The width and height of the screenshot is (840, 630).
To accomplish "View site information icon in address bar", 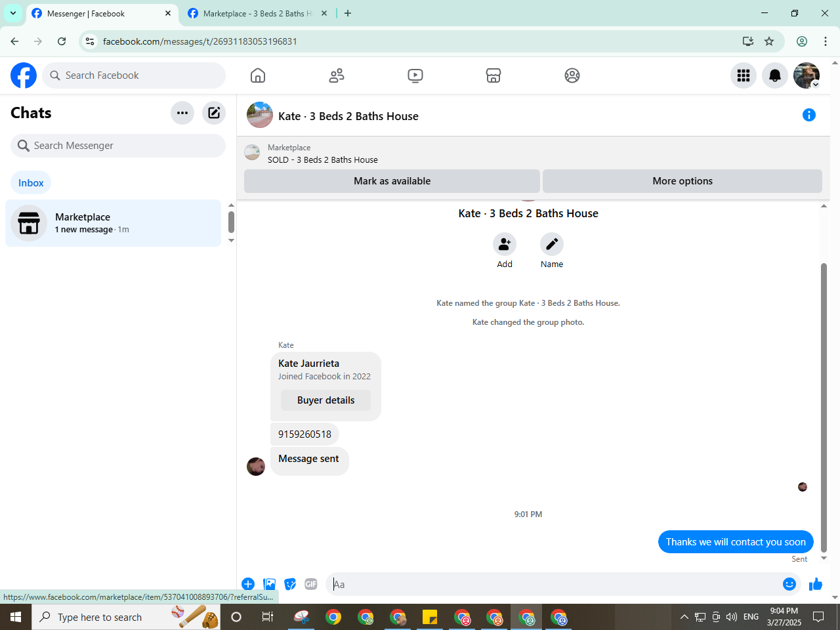I will coord(91,41).
